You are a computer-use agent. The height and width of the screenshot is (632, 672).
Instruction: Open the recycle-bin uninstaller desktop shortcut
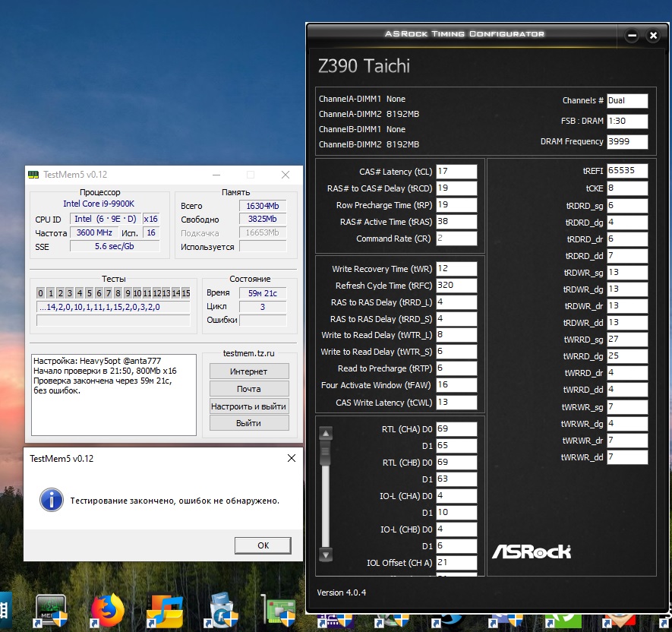[222, 611]
